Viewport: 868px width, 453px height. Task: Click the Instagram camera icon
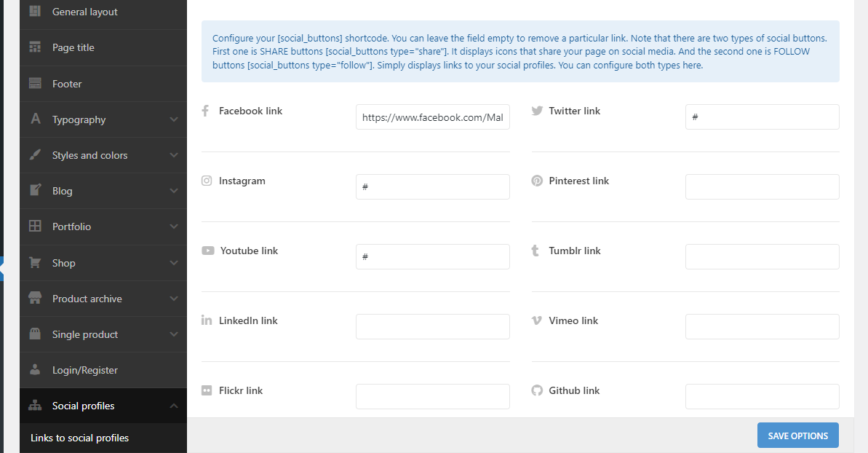click(x=207, y=181)
